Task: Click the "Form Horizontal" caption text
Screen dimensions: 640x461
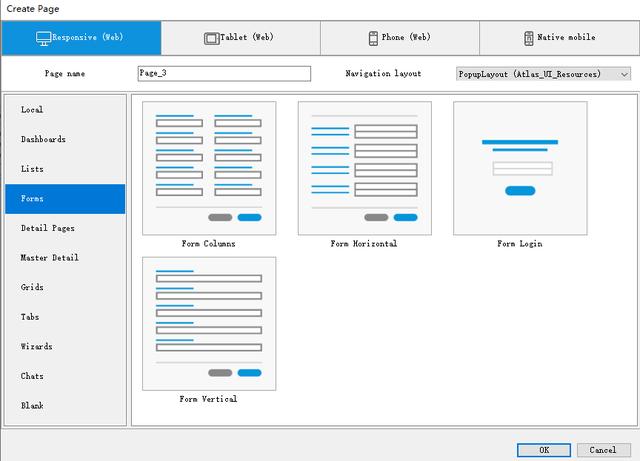Action: 364,244
